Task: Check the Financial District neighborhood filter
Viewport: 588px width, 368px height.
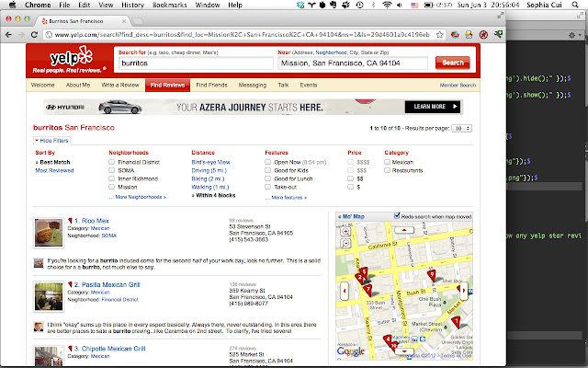Action: (111, 162)
